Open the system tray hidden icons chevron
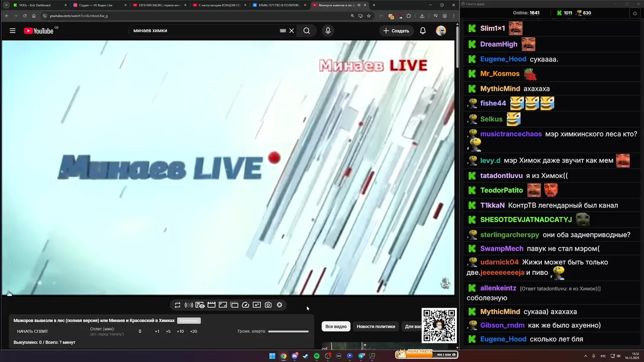Screen dimensions: 644x362 click(x=585, y=356)
